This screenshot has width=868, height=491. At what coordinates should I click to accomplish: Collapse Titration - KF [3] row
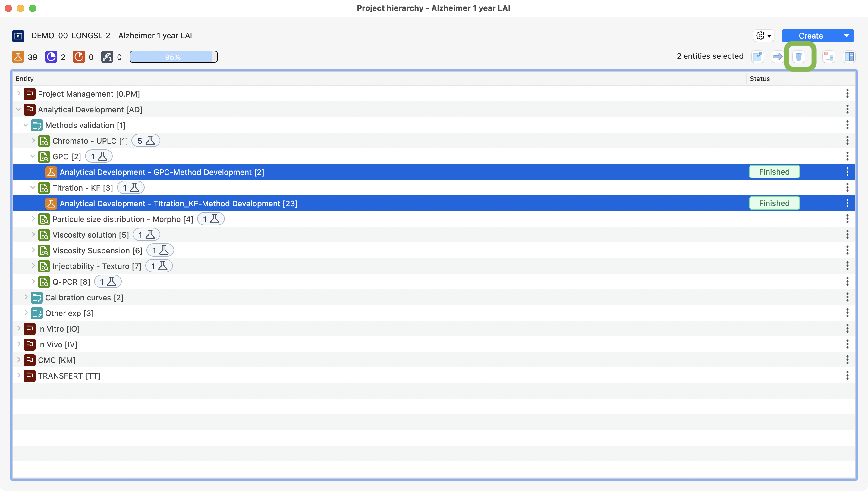33,187
